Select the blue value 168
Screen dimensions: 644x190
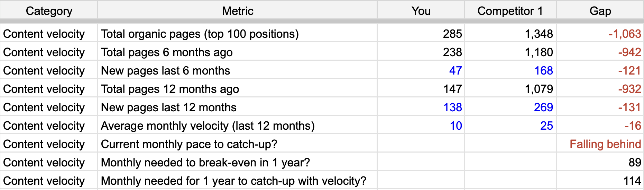coord(543,71)
